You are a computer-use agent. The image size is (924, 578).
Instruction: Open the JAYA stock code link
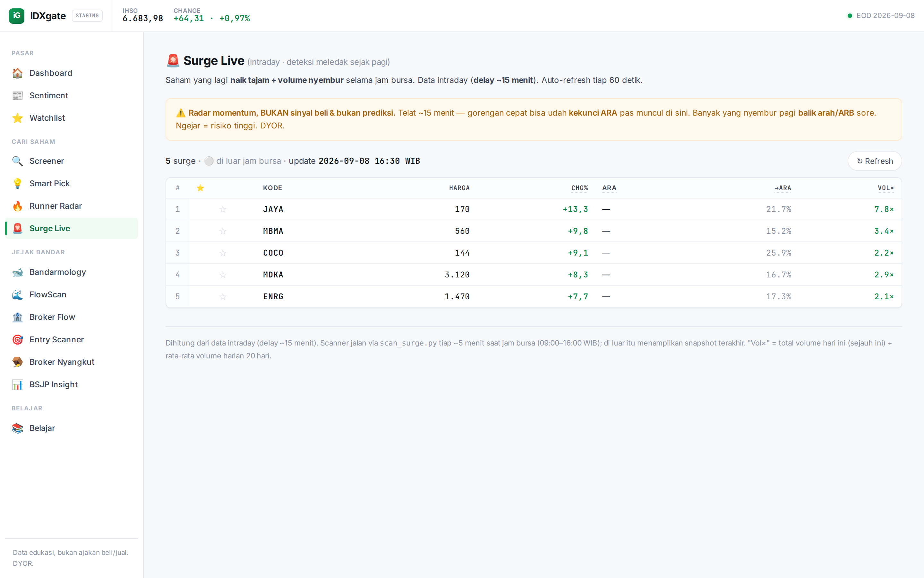point(273,209)
